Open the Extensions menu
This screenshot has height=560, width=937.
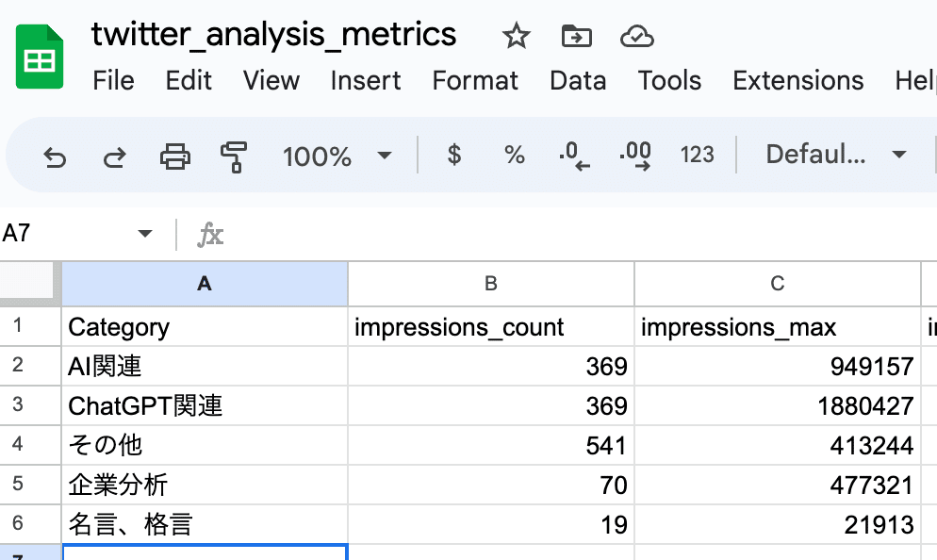(x=797, y=81)
